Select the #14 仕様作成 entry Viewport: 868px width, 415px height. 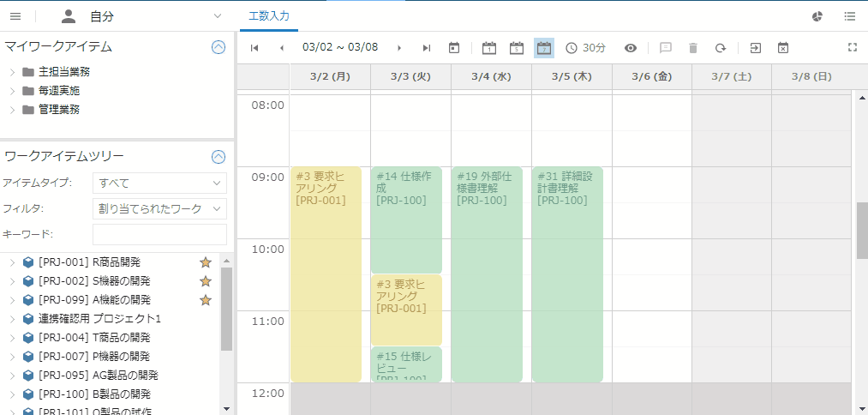click(x=406, y=220)
